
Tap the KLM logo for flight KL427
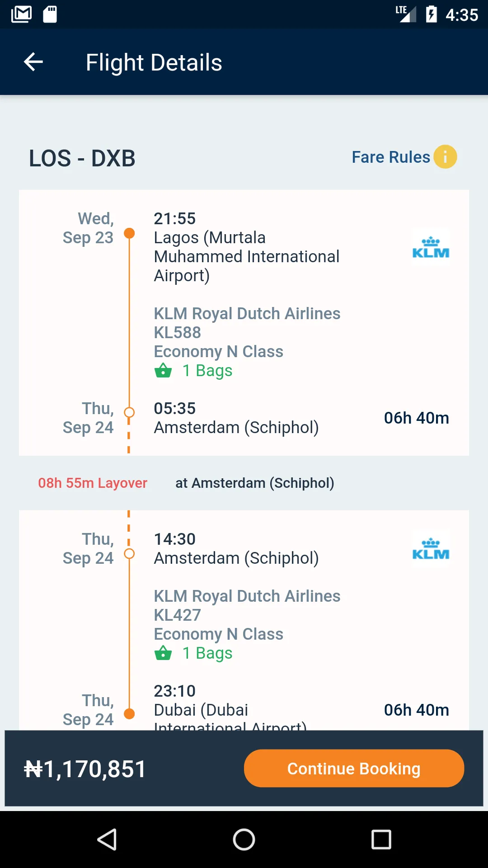tap(431, 549)
